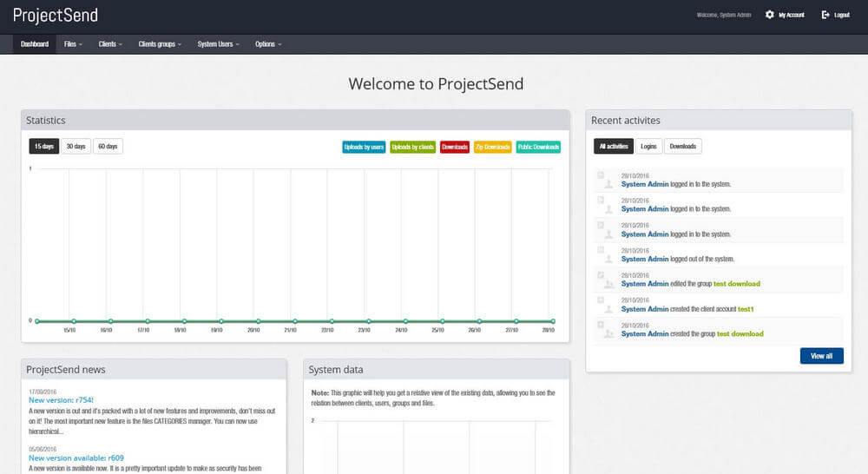Open the test download link in edited-group entry
868x474 pixels.
click(737, 284)
